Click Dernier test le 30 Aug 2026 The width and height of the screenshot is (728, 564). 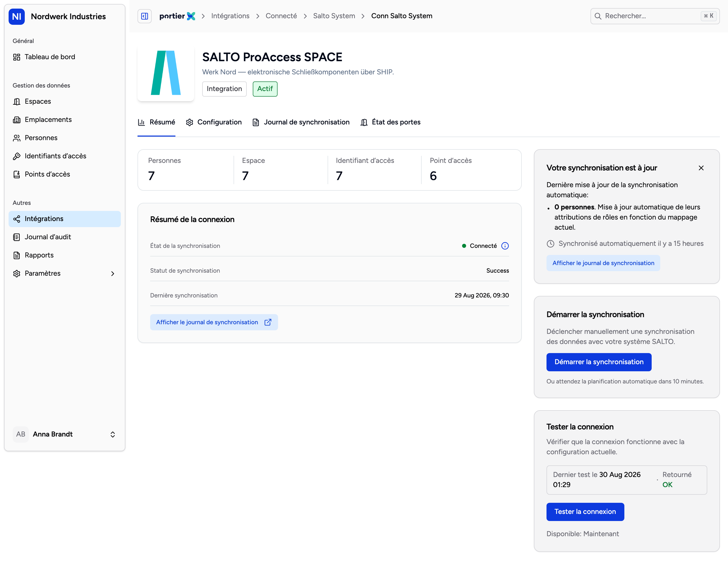[x=597, y=480]
